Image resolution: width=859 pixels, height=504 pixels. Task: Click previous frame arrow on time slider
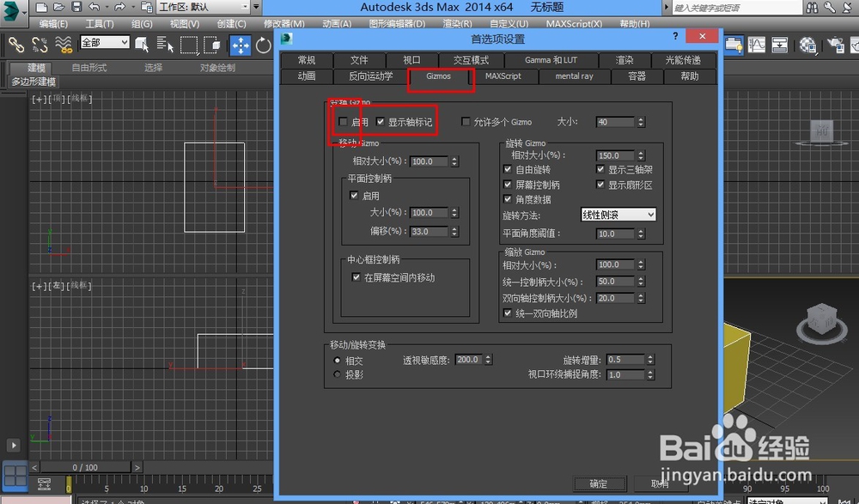pos(34,467)
